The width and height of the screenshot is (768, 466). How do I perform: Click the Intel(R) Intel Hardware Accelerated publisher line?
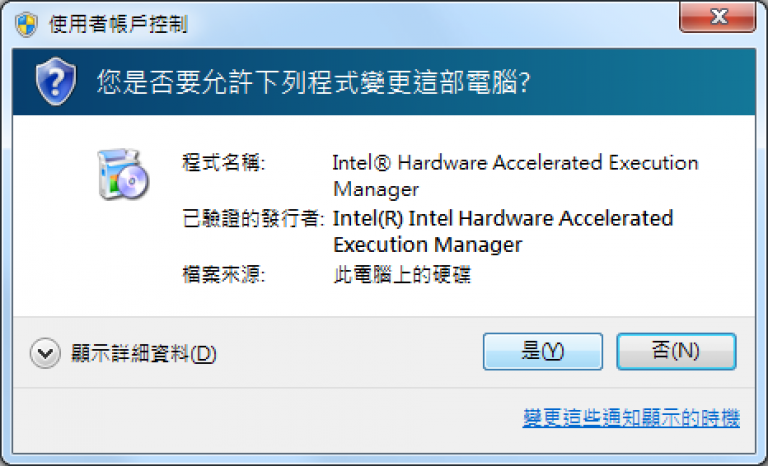click(503, 219)
